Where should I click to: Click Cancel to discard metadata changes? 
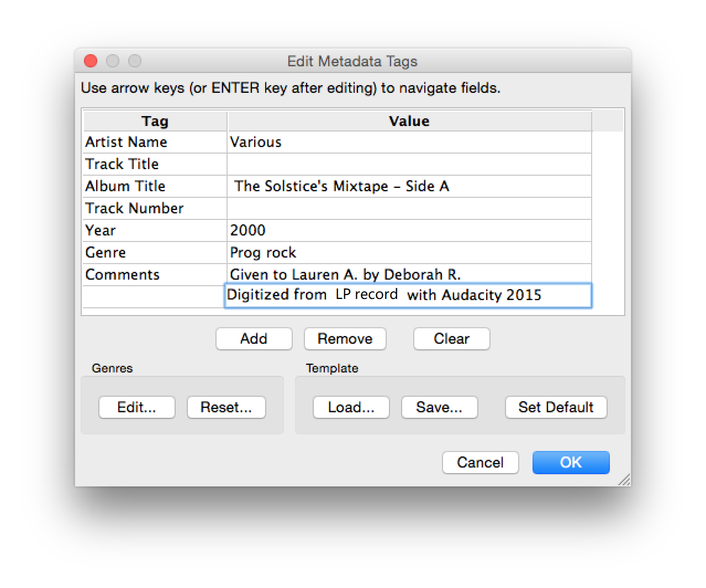coord(480,463)
